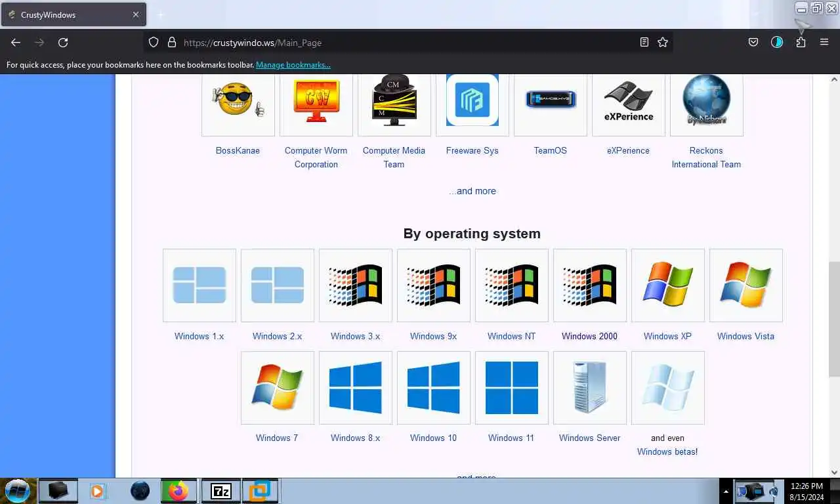Select the Windows 8.x logo tile
840x504 pixels.
click(355, 387)
